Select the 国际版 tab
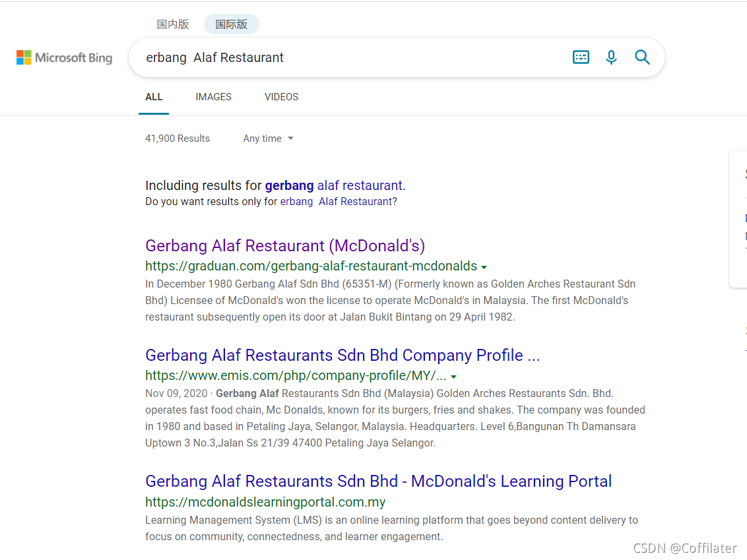This screenshot has width=747, height=560. point(232,24)
